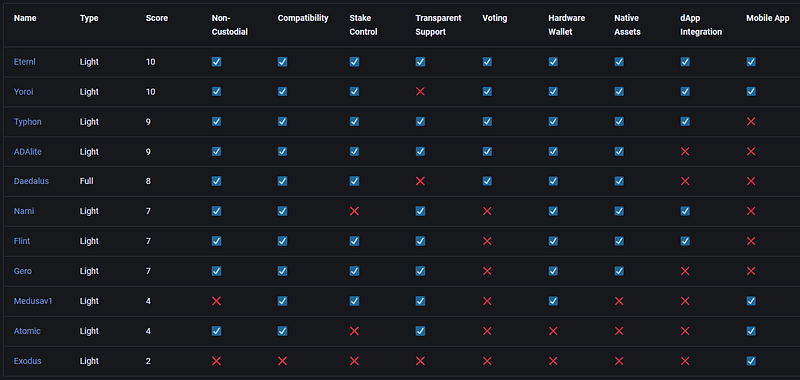Click Yoroi's Voting checkbox
This screenshot has width=800, height=380.
[487, 92]
